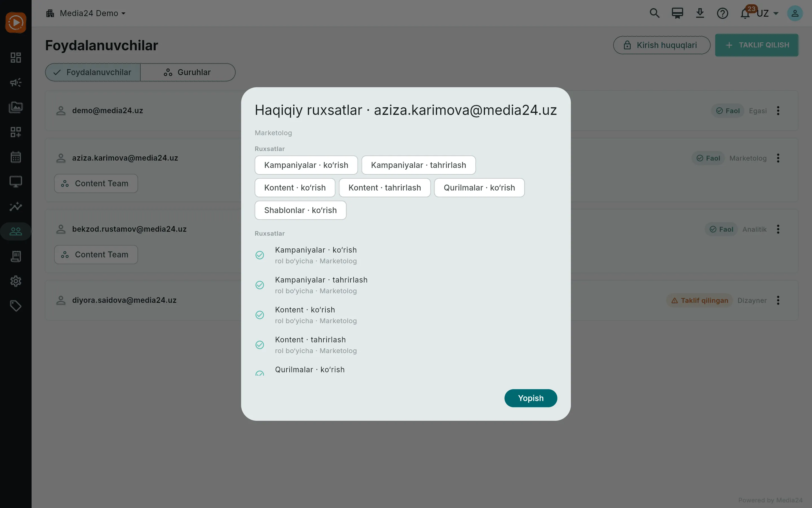This screenshot has height=508, width=812.
Task: Switch to the Guruhlar tab
Action: (187, 72)
